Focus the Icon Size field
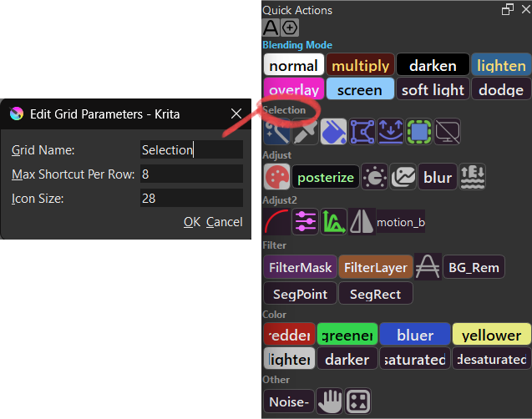Image resolution: width=532 pixels, height=419 pixels. point(191,198)
